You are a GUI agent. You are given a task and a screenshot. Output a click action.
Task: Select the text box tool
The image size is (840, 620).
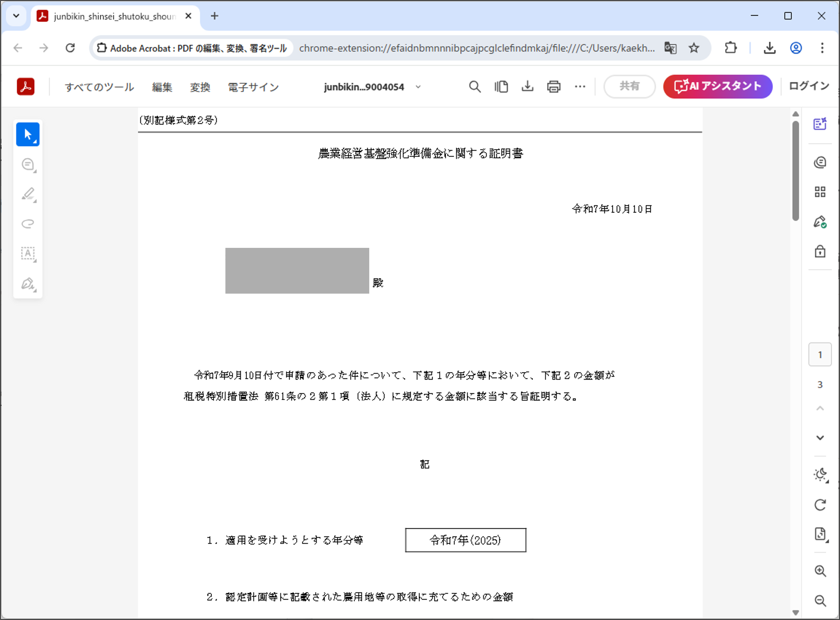28,254
